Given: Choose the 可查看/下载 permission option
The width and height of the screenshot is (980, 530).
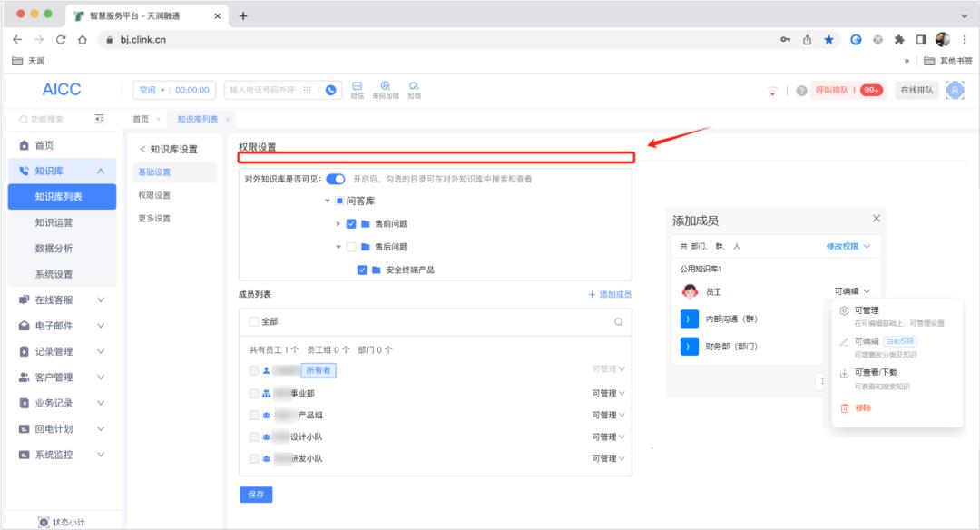Looking at the screenshot, I should [875, 372].
